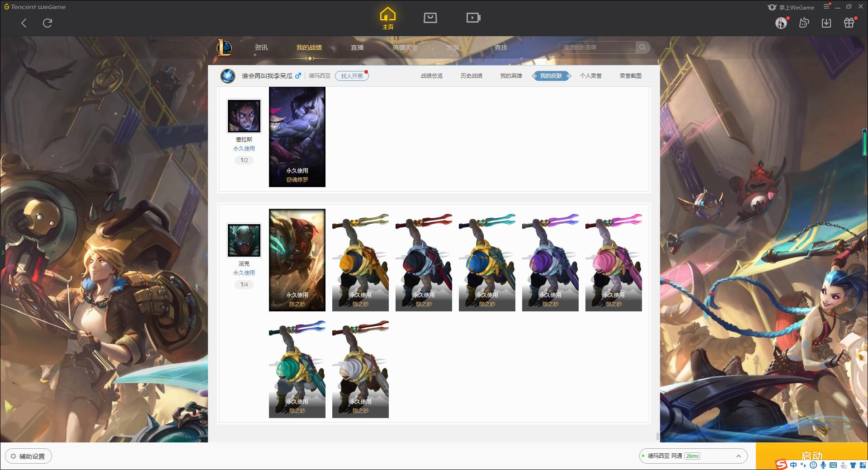
Task: Click the search magnifier button
Action: pos(642,47)
